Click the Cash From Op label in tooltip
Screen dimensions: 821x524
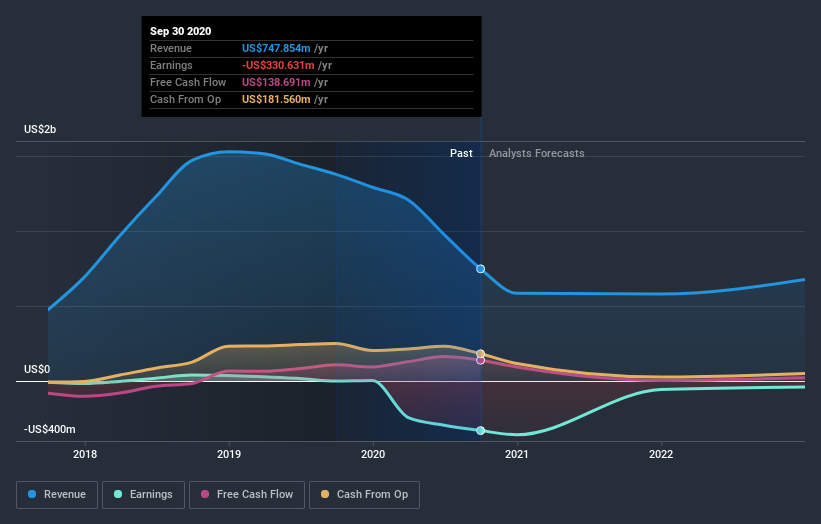(185, 99)
